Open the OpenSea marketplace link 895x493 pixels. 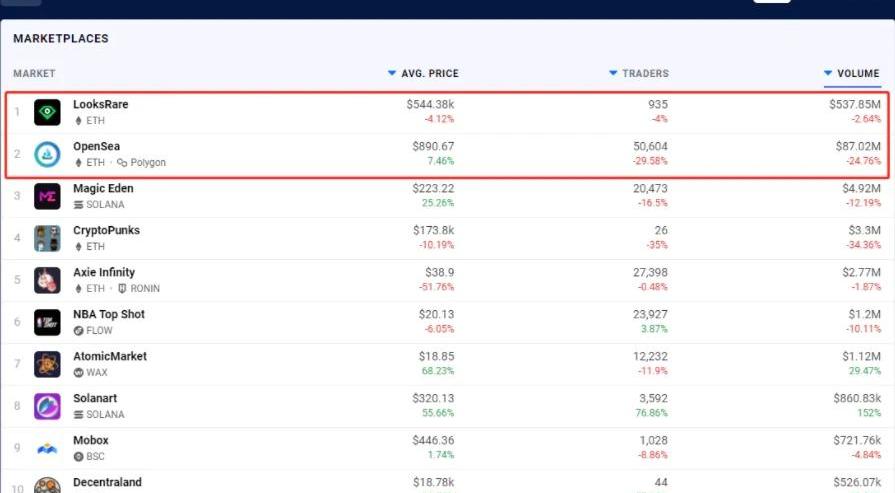pyautogui.click(x=96, y=146)
